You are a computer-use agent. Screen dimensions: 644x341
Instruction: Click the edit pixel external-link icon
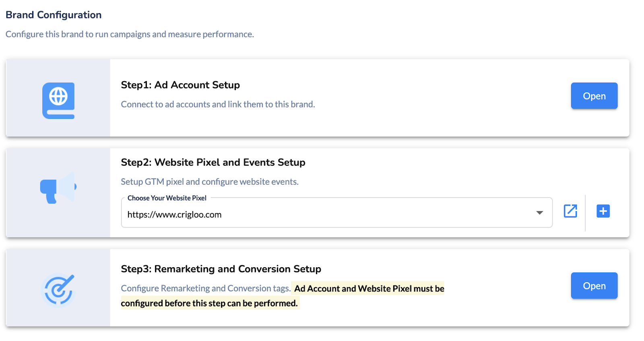570,211
